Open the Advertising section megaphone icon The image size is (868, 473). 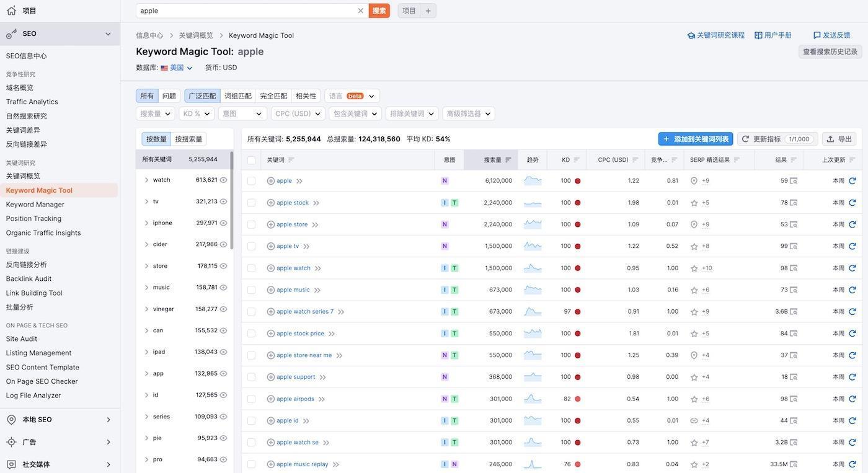pos(11,442)
